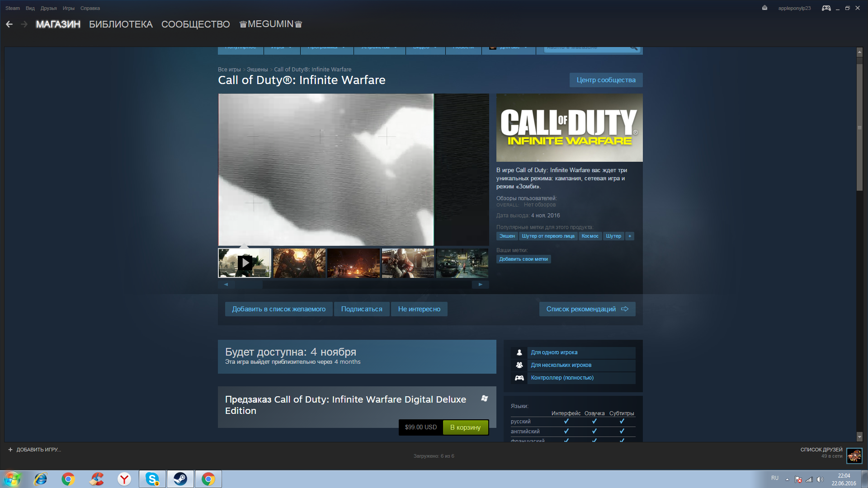This screenshot has width=868, height=488.
Task: Click the controller support gamepad icon
Action: click(519, 378)
